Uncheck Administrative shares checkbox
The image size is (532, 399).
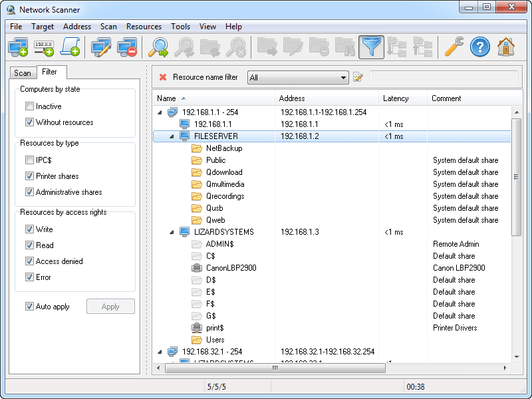[x=29, y=192]
